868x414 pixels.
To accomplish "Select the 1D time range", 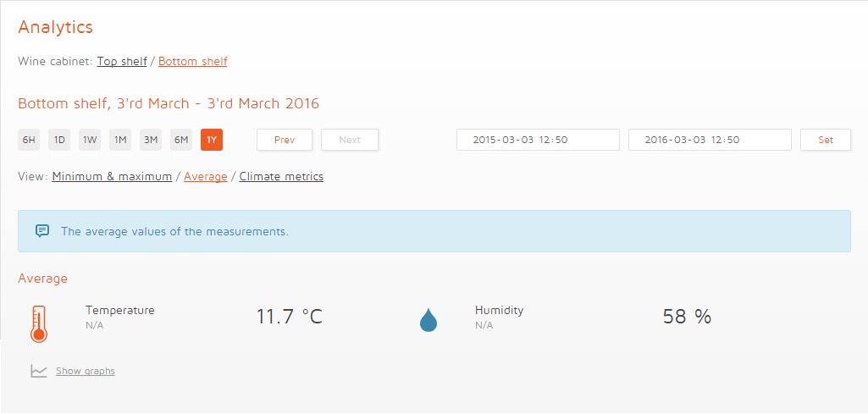I will (x=59, y=140).
